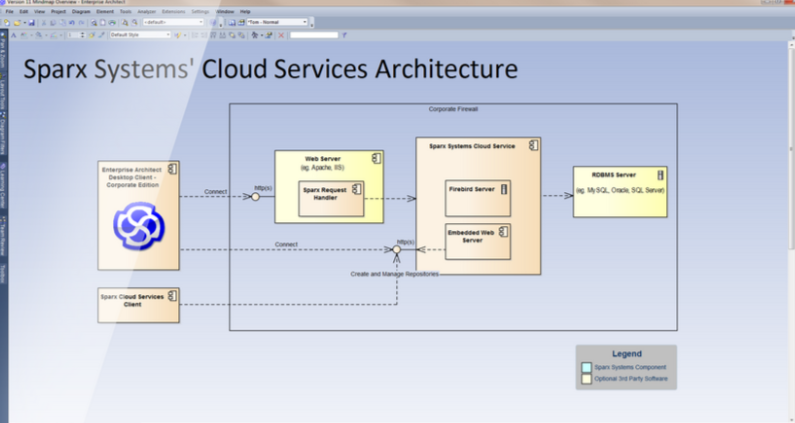795x423 pixels.
Task: Open the Project menu
Action: pyautogui.click(x=58, y=11)
